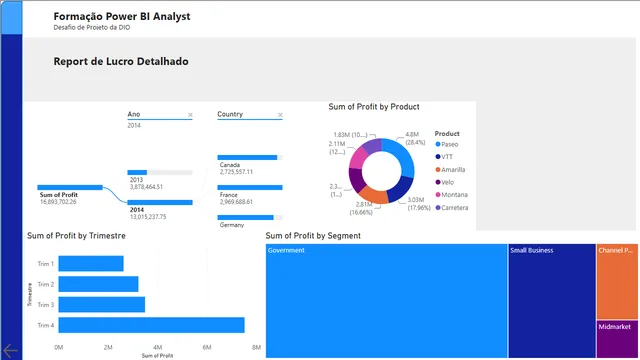The width and height of the screenshot is (640, 360).
Task: Remove the Country level with its X
Action: click(x=280, y=115)
